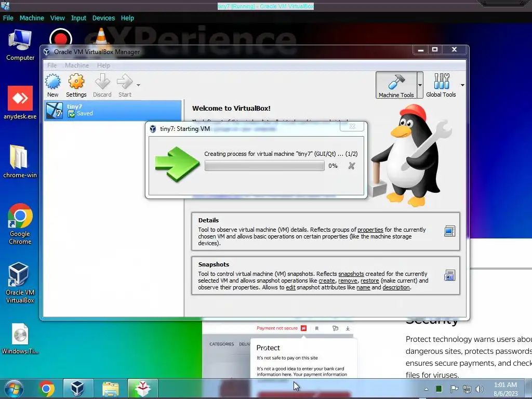Screen dimensions: 532x399
Task: Click the create link in Snapshots description
Action: pyautogui.click(x=327, y=281)
